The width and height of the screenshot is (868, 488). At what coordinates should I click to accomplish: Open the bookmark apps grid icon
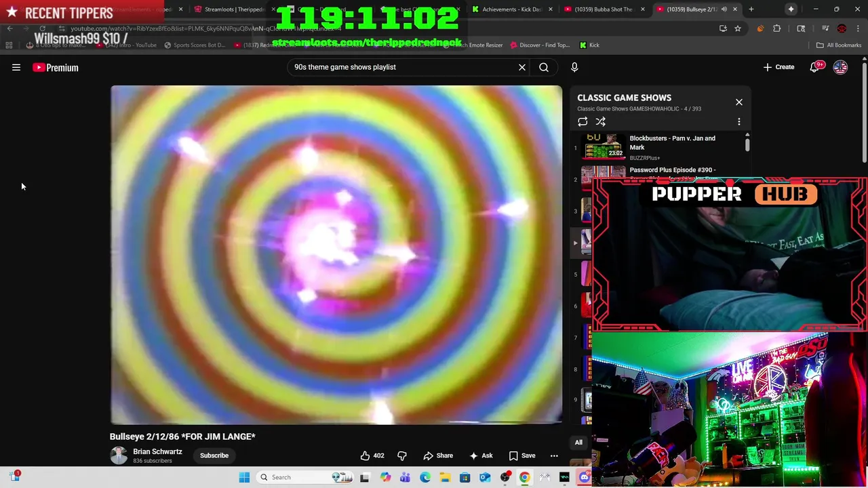[9, 45]
